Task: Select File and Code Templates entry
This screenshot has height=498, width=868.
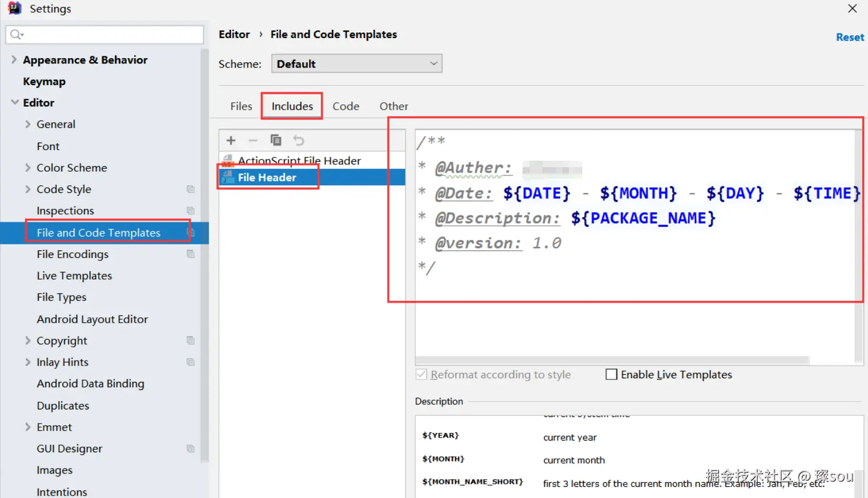Action: point(99,233)
